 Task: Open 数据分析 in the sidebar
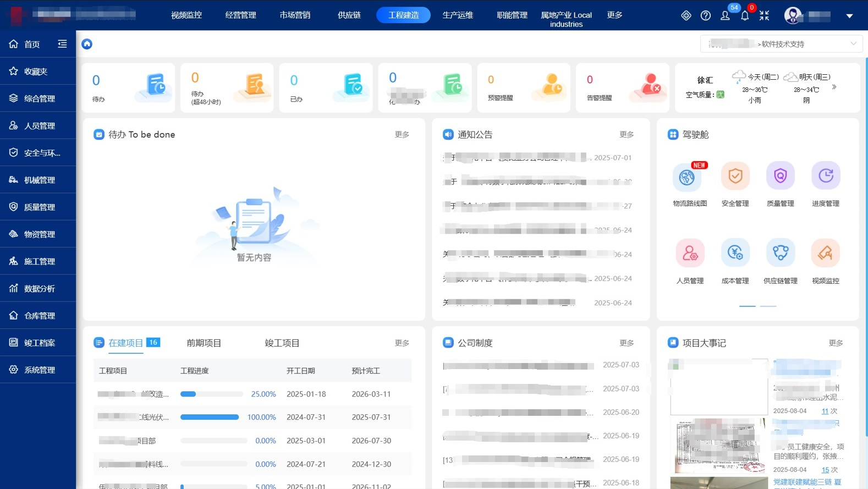[x=39, y=288]
